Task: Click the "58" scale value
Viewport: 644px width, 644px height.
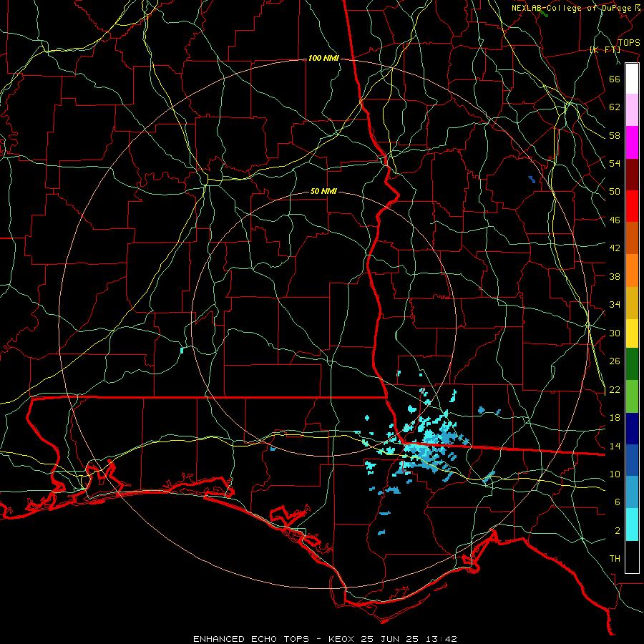Action: pyautogui.click(x=615, y=135)
